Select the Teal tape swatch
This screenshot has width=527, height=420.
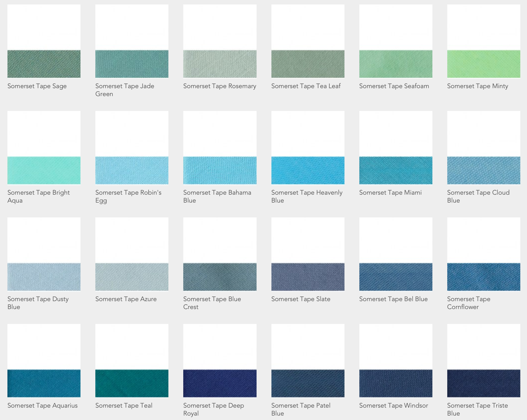tap(132, 383)
